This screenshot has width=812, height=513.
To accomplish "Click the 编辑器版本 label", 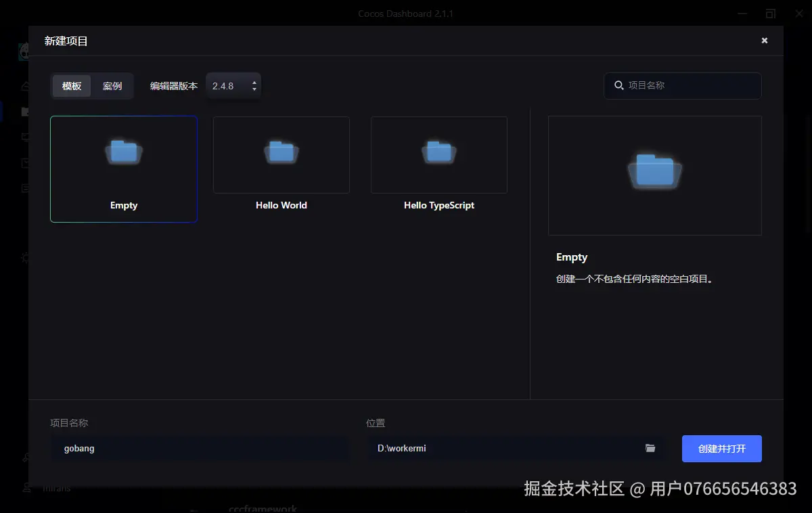I will (174, 86).
